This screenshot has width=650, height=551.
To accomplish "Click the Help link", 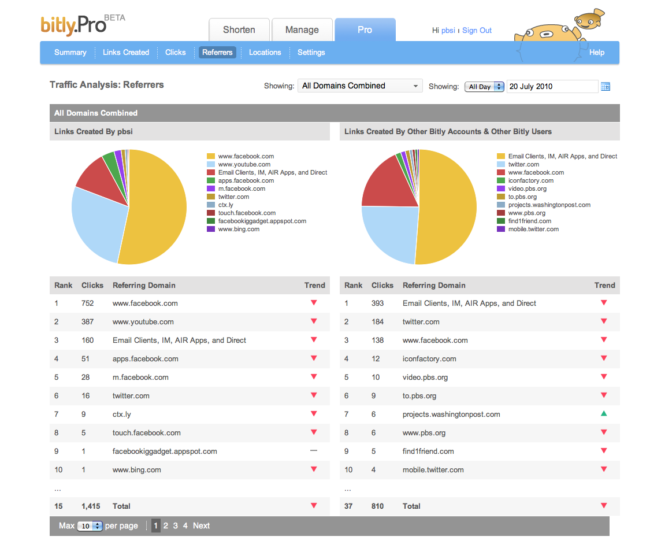I will 597,52.
